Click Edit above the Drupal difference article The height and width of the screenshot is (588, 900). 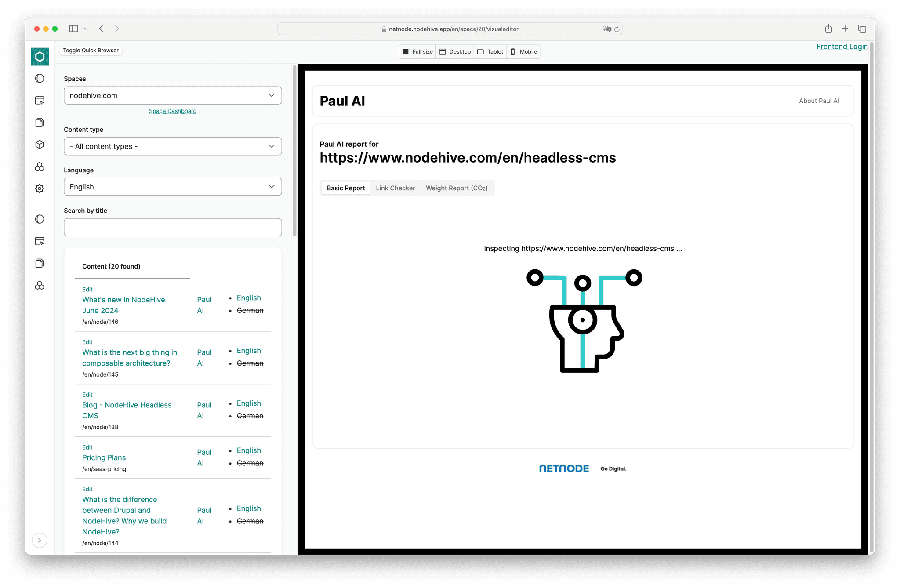tap(87, 489)
